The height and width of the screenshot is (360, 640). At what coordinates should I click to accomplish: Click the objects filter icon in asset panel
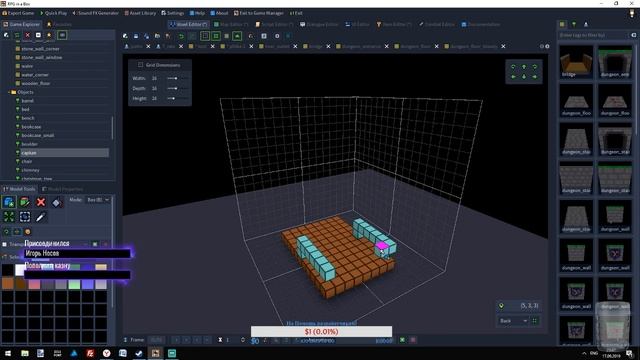point(574,24)
